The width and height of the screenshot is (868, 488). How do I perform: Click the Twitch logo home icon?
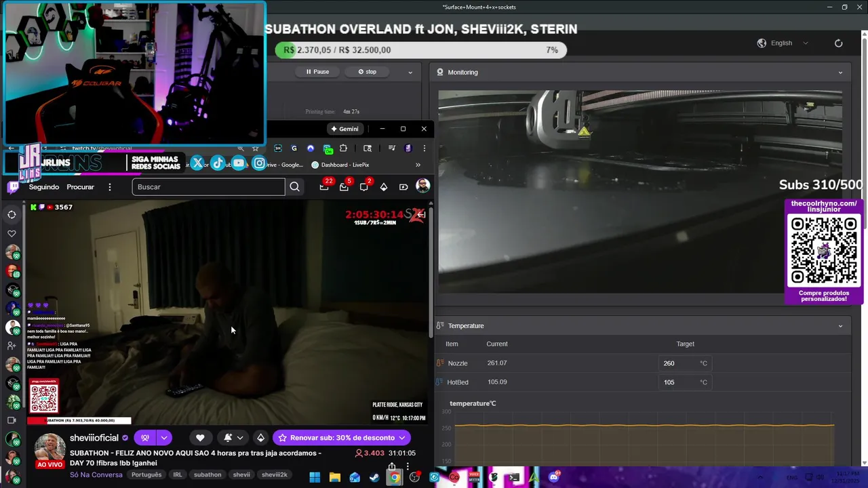[12, 187]
